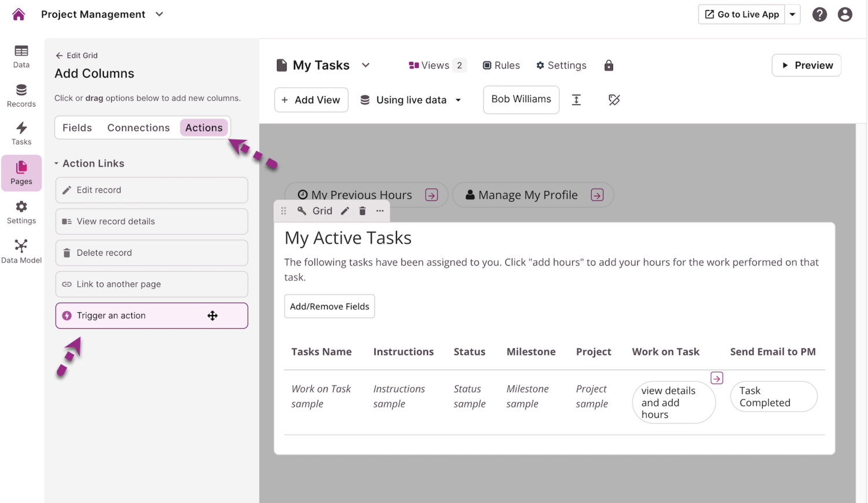The width and height of the screenshot is (868, 503).
Task: Open the help question mark icon
Action: (819, 14)
